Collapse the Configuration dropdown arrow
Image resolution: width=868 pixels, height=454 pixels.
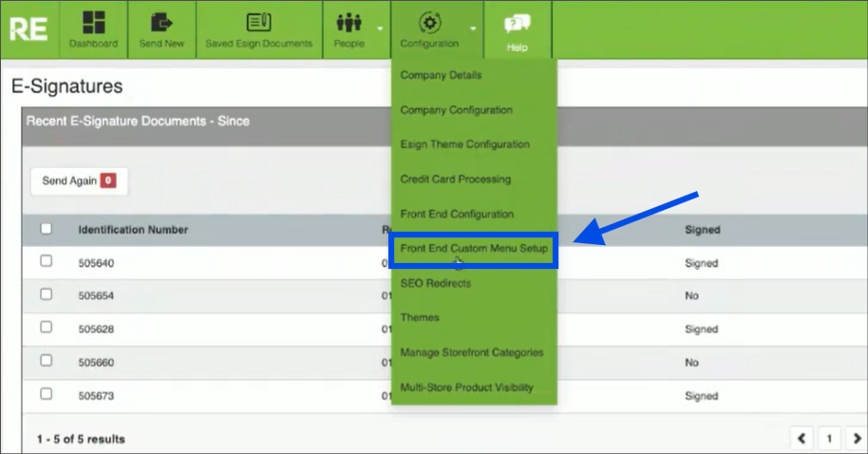tap(472, 28)
